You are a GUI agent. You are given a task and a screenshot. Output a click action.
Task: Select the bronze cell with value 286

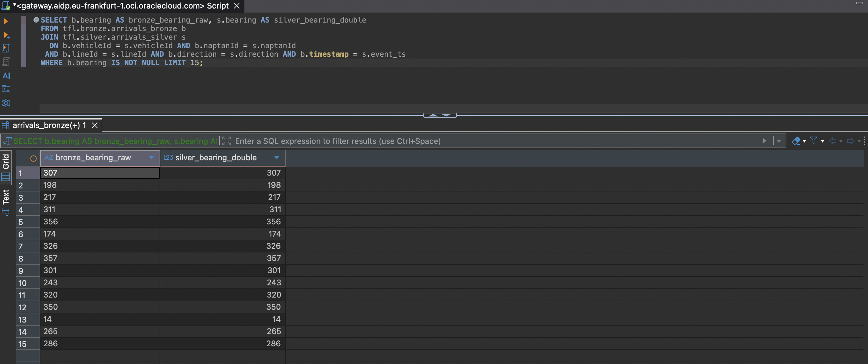tap(100, 343)
